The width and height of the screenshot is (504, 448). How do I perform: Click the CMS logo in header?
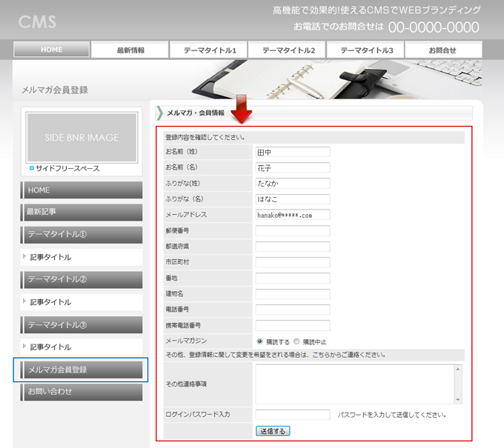[37, 21]
